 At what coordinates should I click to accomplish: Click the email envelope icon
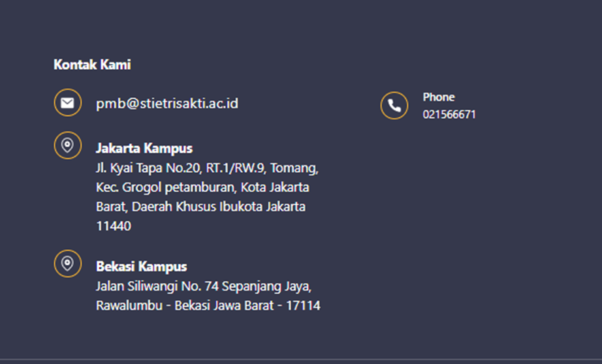point(67,102)
